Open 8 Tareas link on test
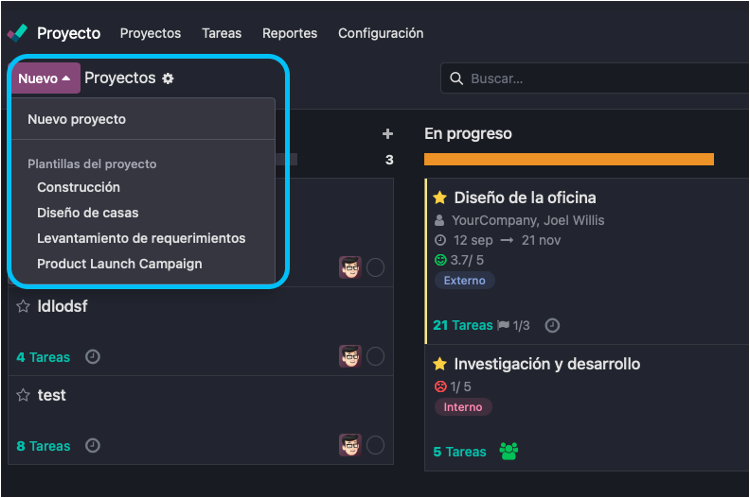This screenshot has height=498, width=750. pyautogui.click(x=43, y=446)
